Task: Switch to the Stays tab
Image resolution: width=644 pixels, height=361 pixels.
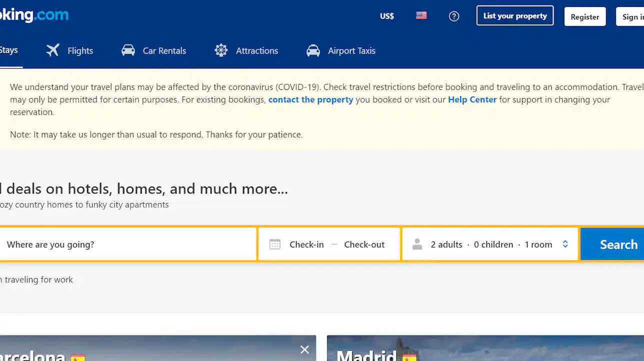Action: click(10, 50)
